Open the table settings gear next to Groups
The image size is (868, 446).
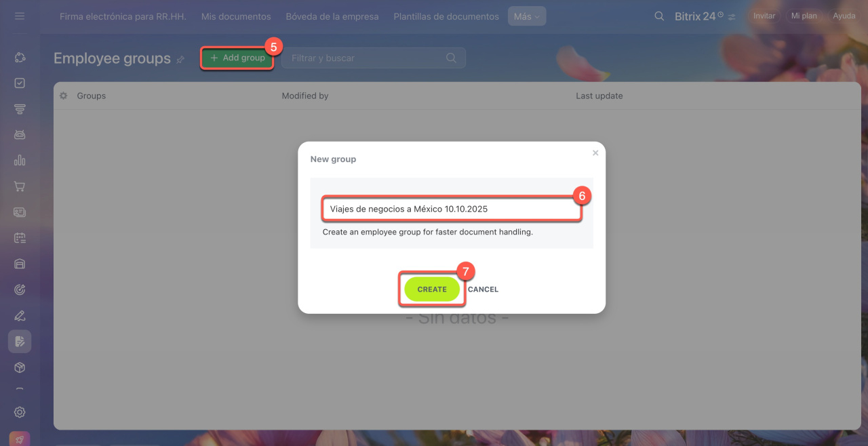(64, 96)
